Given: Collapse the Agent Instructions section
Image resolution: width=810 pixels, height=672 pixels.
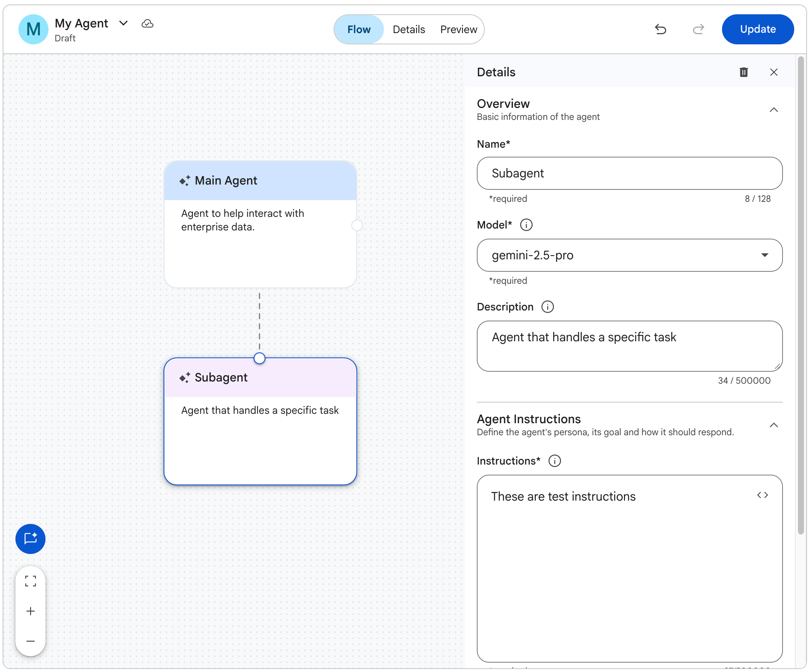Looking at the screenshot, I should (774, 425).
